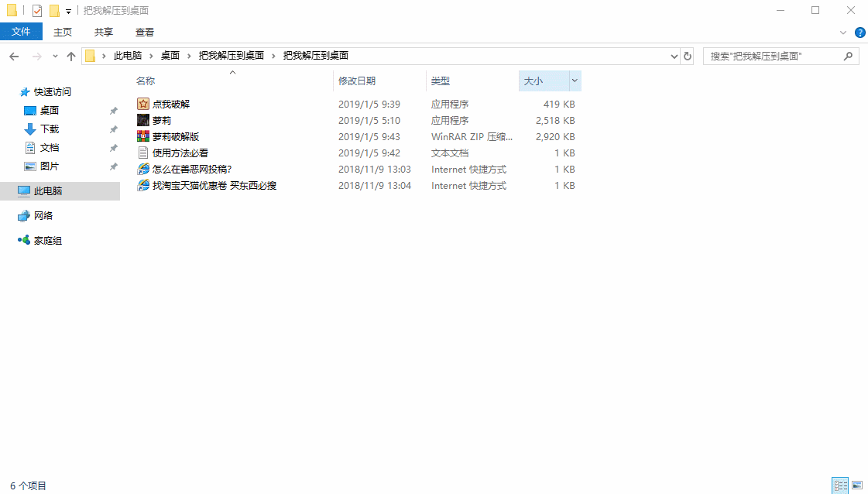
Task: Expand the address bar history dropdown
Action: pyautogui.click(x=674, y=56)
